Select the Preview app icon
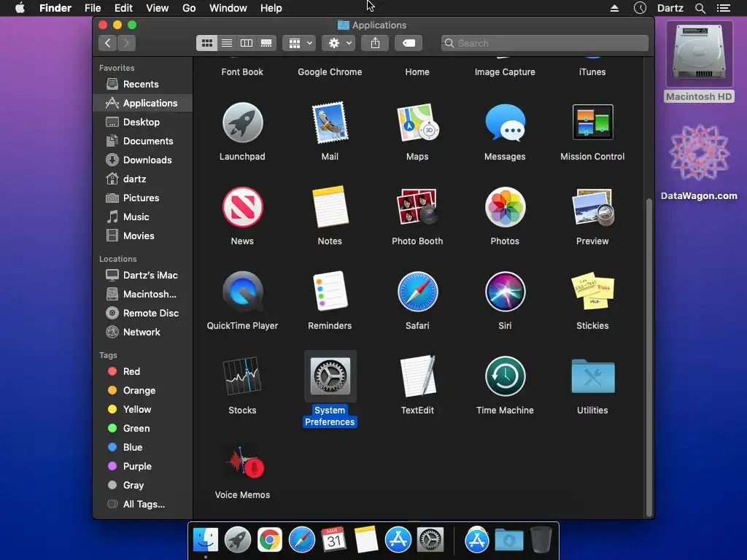This screenshot has height=560, width=747. 592,207
